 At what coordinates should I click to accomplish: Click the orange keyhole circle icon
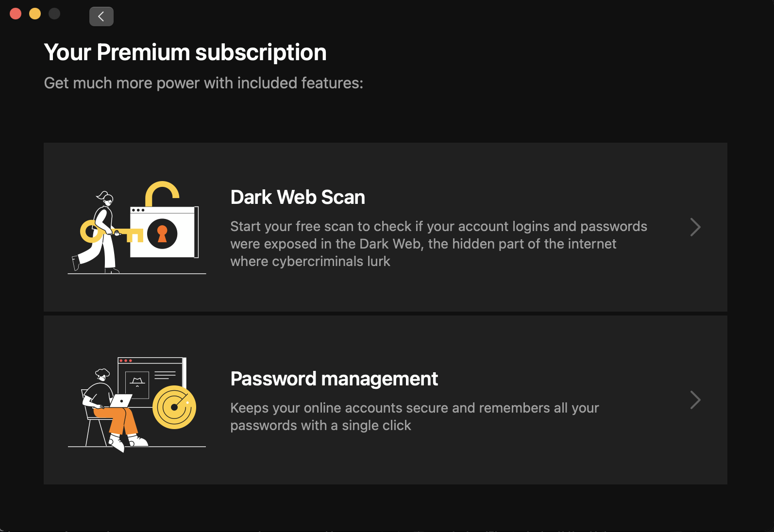tap(162, 233)
